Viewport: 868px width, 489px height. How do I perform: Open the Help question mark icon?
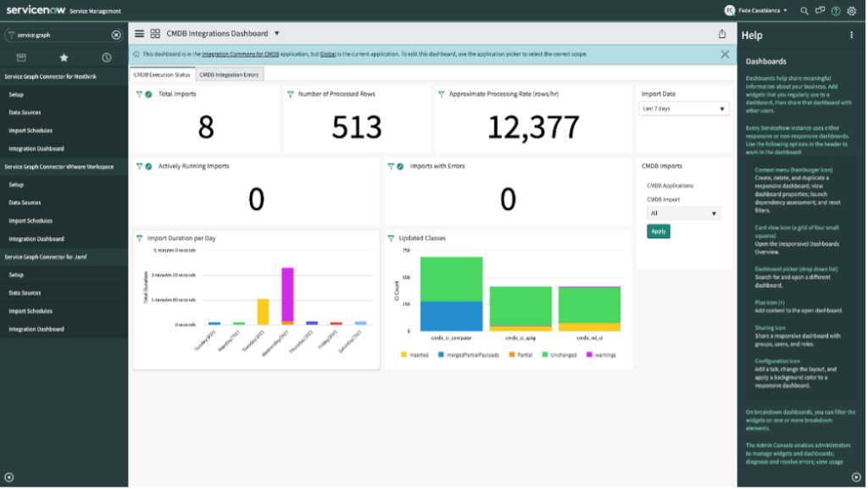point(836,11)
